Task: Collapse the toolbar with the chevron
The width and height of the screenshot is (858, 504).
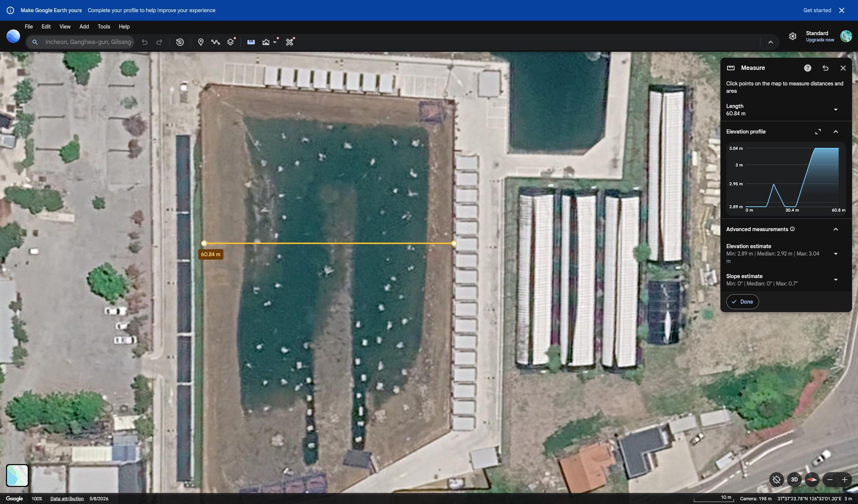Action: coord(770,42)
